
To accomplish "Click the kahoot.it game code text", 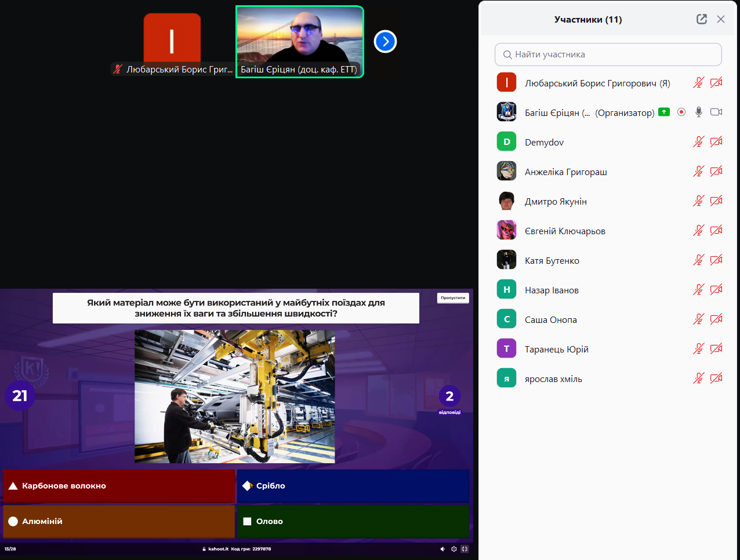I will pos(237,549).
